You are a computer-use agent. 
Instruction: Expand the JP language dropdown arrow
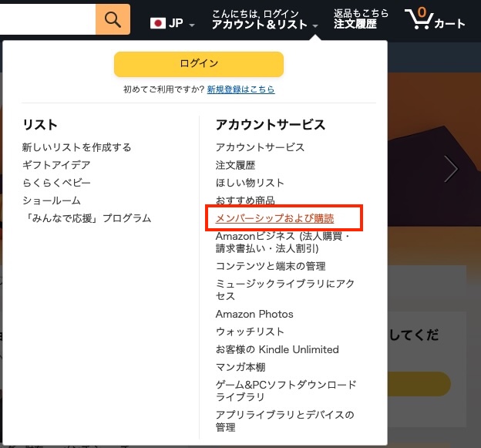click(192, 25)
